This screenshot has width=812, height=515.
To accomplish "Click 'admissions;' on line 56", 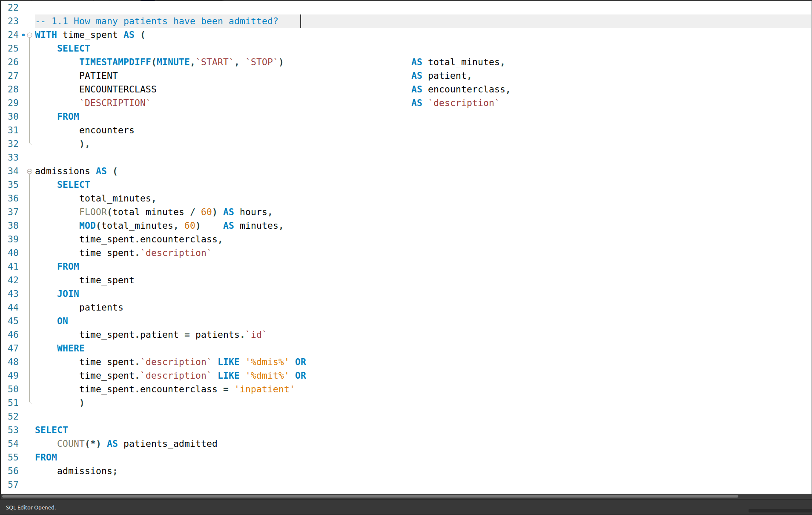I will tap(87, 471).
